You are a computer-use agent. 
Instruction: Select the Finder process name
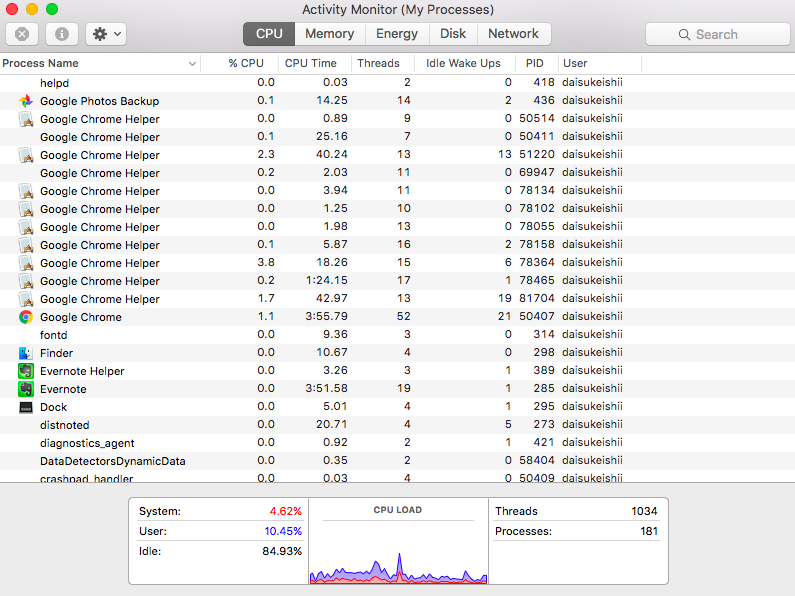click(x=56, y=353)
